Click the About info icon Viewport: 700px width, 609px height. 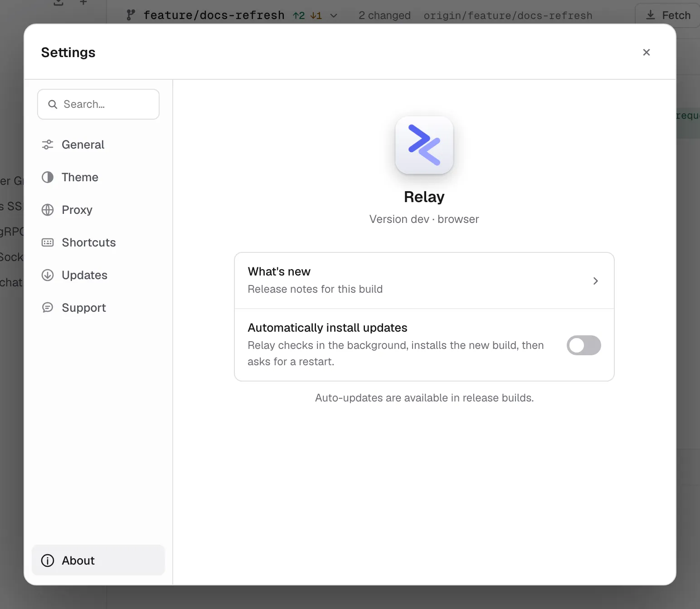click(x=48, y=561)
